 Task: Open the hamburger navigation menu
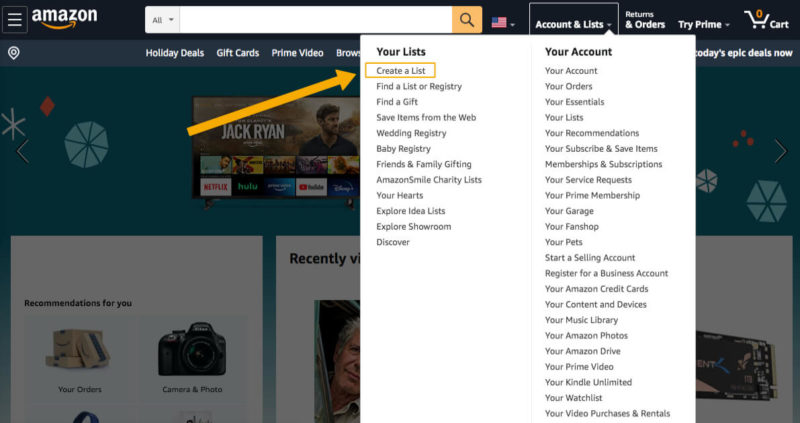click(15, 20)
